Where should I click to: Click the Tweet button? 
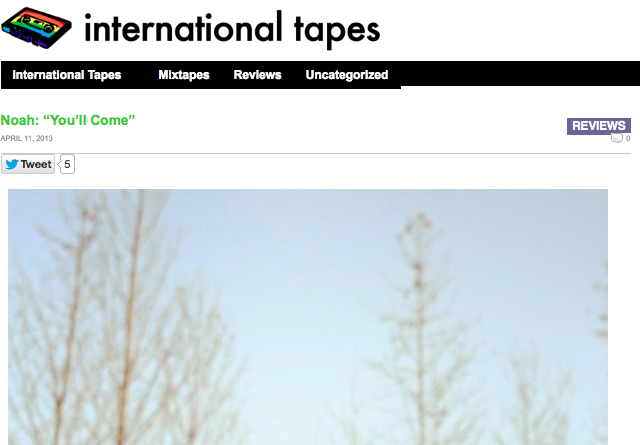point(28,164)
